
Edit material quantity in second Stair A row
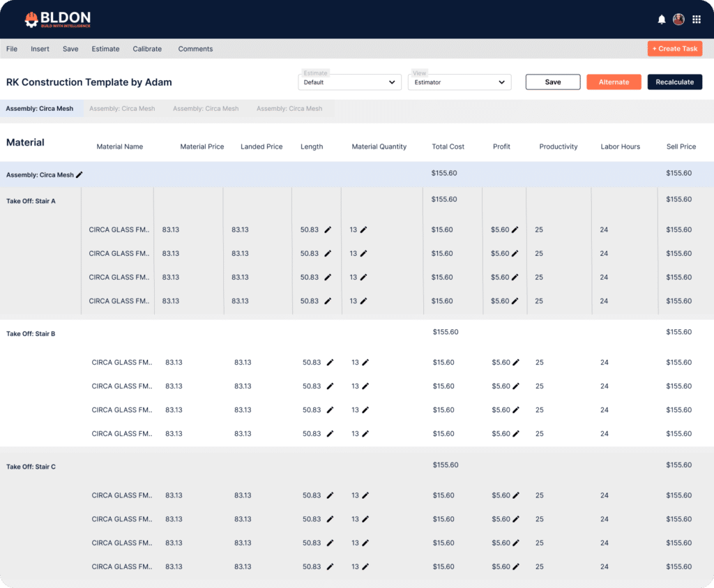coord(363,254)
